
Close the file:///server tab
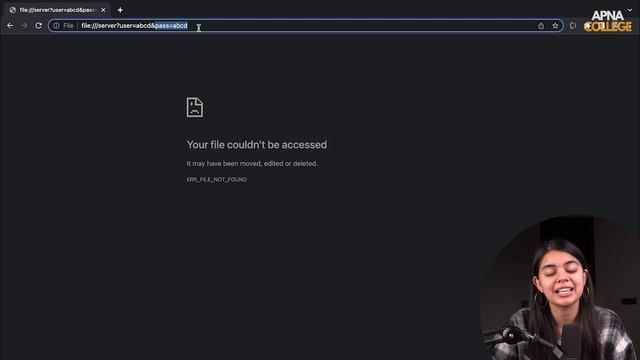(103, 10)
